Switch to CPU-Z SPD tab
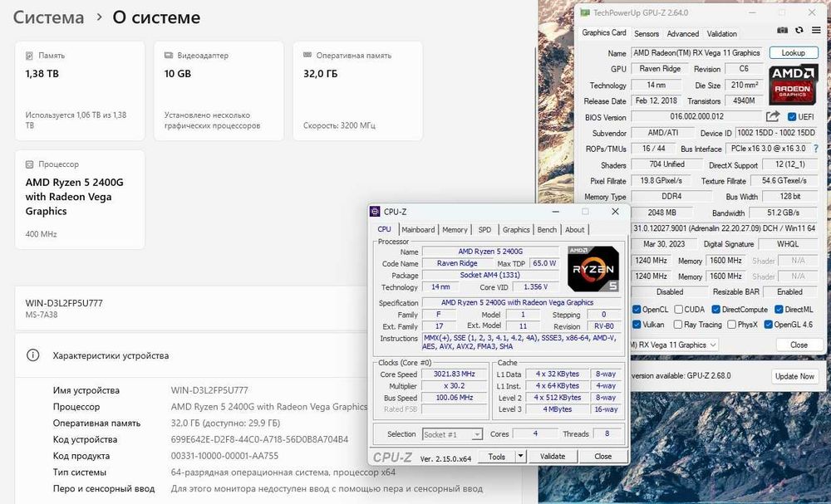This screenshot has width=831, height=504. click(x=484, y=230)
